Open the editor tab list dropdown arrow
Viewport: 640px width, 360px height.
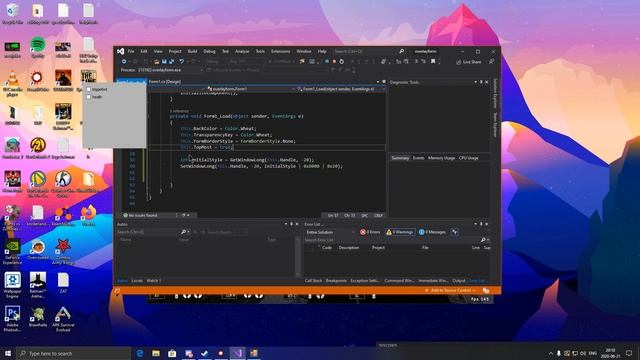378,82
